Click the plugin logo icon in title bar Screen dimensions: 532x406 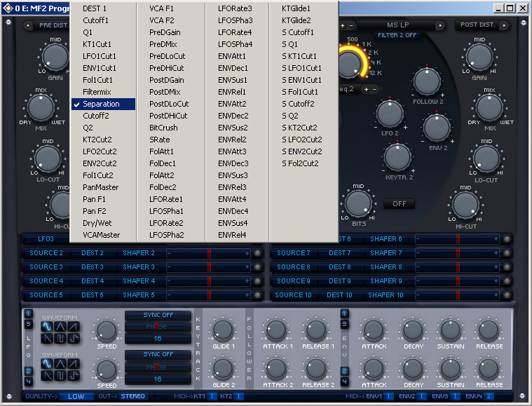pos(8,8)
